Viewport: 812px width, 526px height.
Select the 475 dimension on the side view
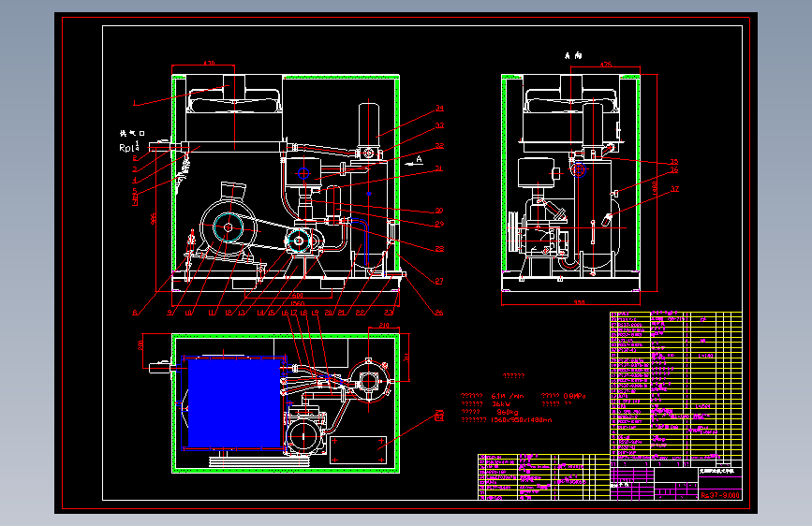(605, 65)
